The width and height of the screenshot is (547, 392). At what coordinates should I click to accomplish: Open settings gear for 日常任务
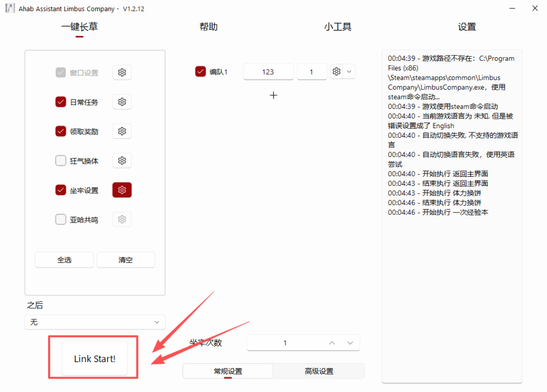122,102
